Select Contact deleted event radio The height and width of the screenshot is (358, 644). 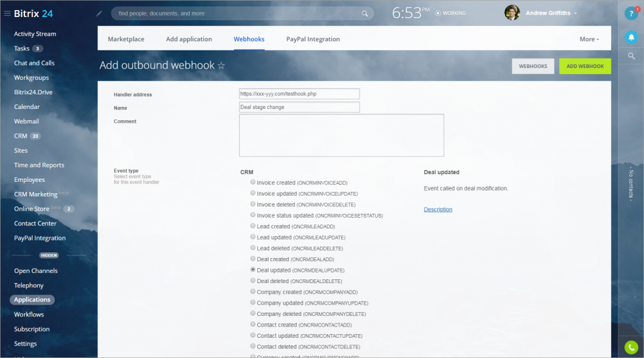253,346
